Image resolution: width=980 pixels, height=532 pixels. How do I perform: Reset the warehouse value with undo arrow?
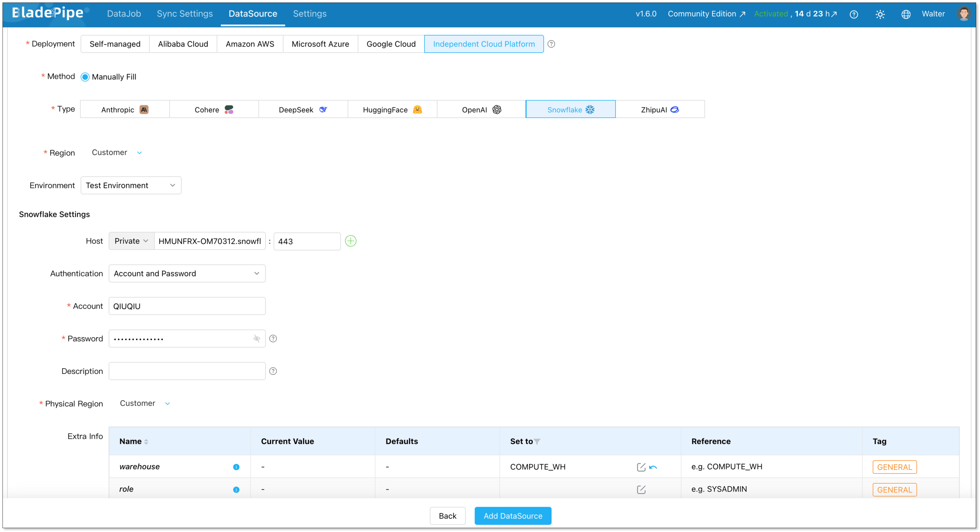(x=653, y=467)
